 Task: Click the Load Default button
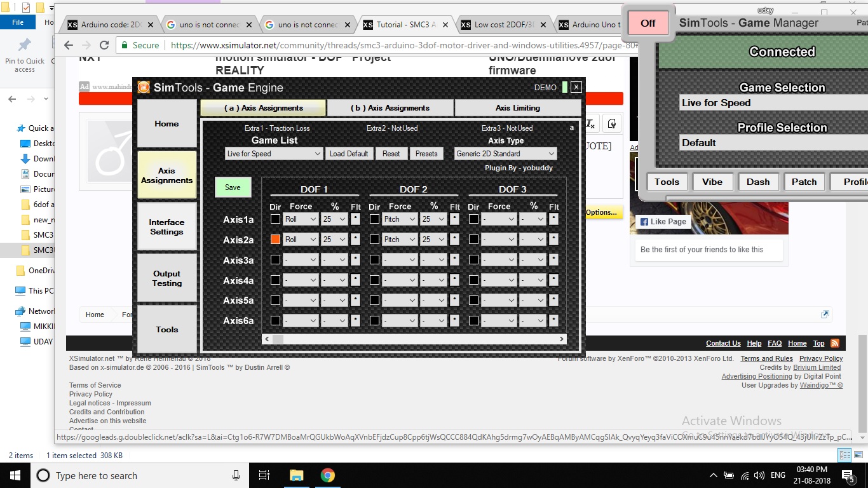pyautogui.click(x=349, y=154)
